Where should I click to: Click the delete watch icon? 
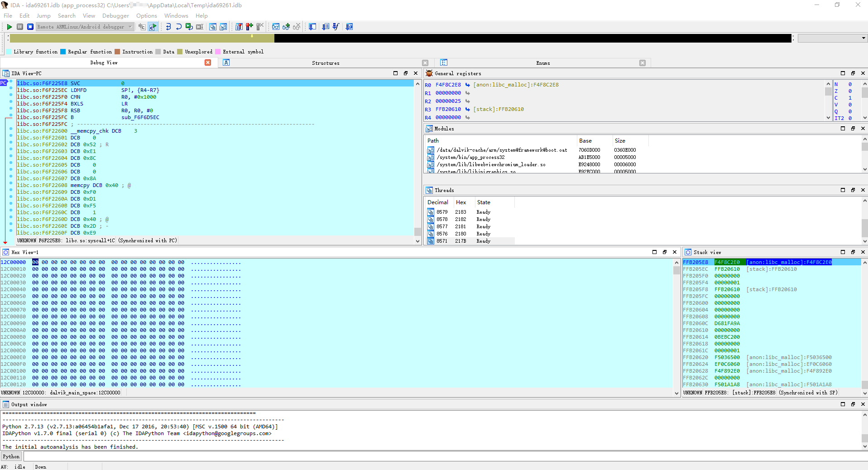click(x=297, y=27)
